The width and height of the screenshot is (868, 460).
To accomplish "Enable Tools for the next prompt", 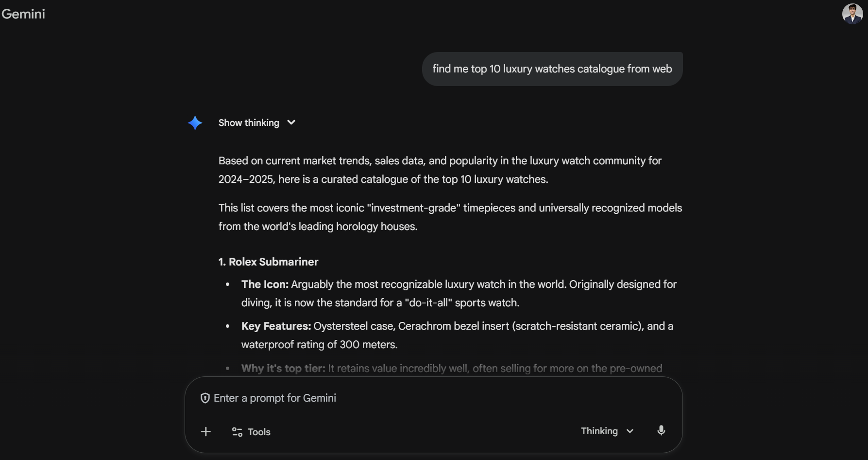I will click(x=259, y=431).
